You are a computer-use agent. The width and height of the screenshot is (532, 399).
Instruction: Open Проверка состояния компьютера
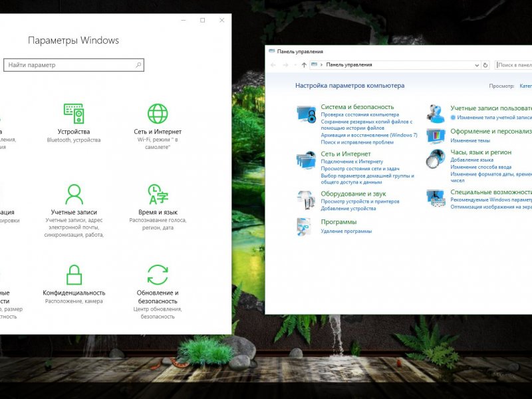(x=360, y=114)
